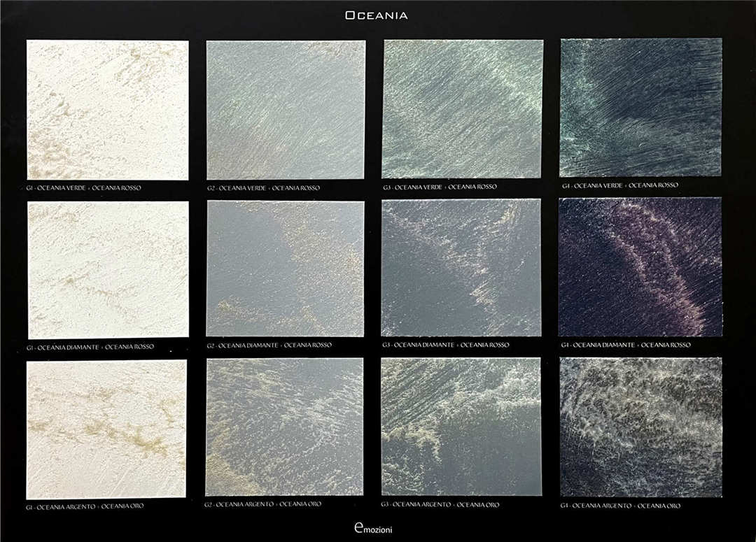Click the label 'G1 - OCEANIA DIAMANTE + OCEANIA ROSSO'
This screenshot has width=756, height=542.
tap(90, 347)
